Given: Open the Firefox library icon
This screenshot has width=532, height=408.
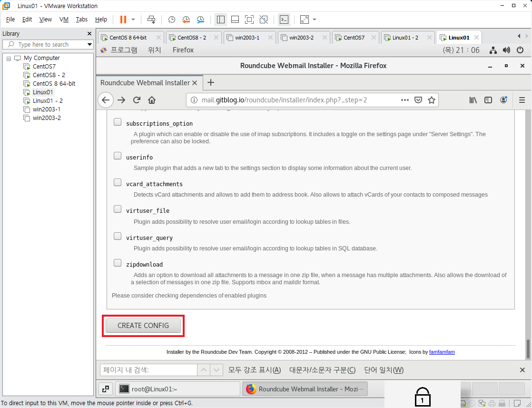Looking at the screenshot, I should pos(473,100).
